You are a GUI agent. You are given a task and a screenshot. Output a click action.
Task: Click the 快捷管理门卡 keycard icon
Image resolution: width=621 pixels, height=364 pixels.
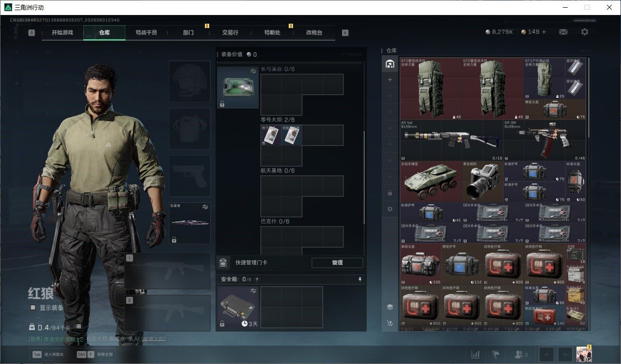(x=223, y=263)
